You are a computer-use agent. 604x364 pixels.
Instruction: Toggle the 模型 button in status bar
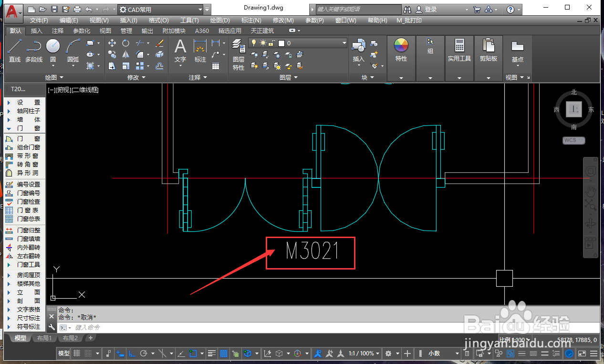coord(64,354)
